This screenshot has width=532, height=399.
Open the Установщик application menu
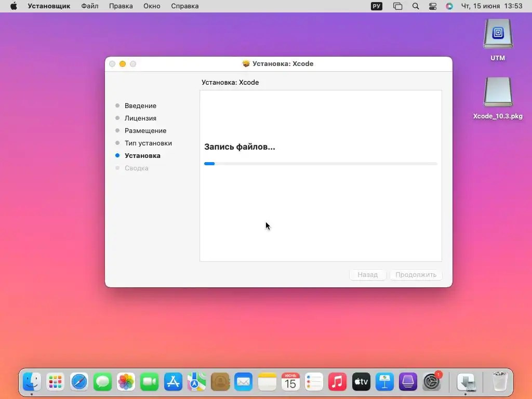pos(49,6)
